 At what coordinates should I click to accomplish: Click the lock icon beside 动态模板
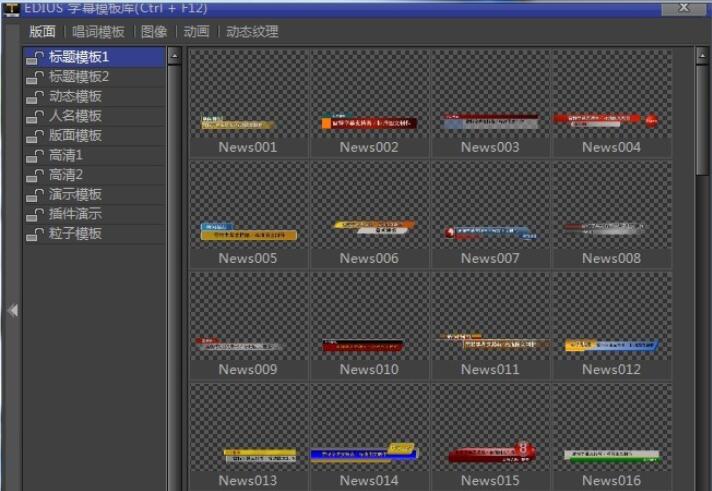coord(35,96)
